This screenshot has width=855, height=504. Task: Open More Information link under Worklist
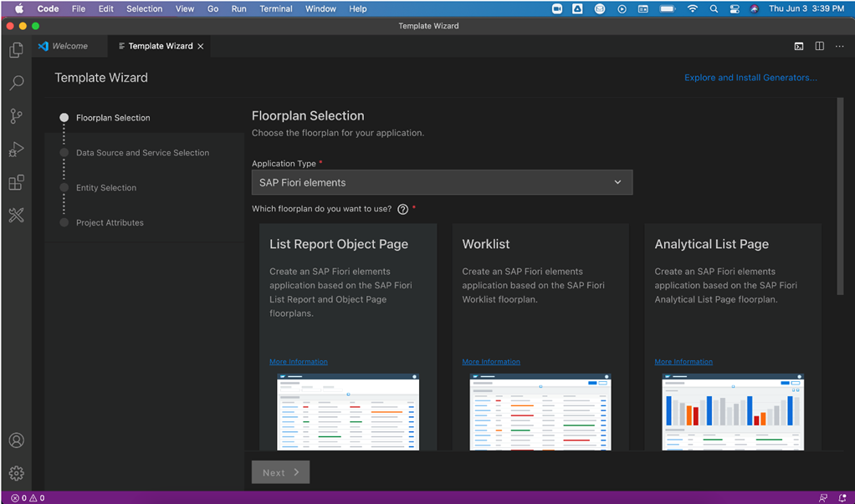(x=491, y=362)
